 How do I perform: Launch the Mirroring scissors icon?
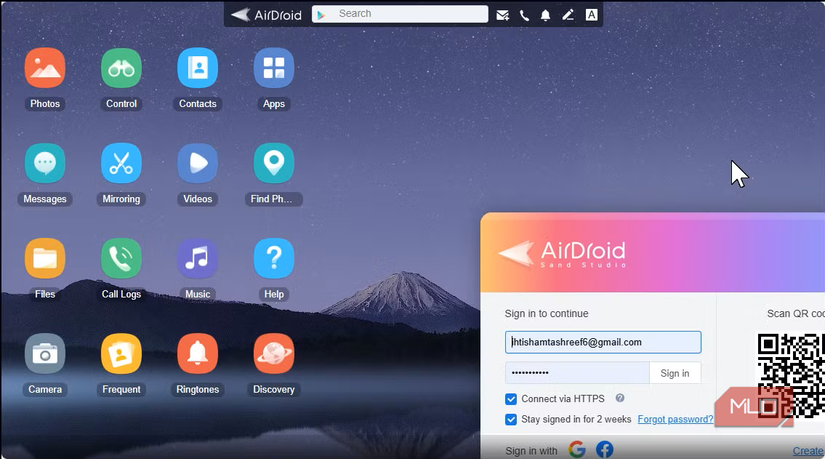coord(121,163)
